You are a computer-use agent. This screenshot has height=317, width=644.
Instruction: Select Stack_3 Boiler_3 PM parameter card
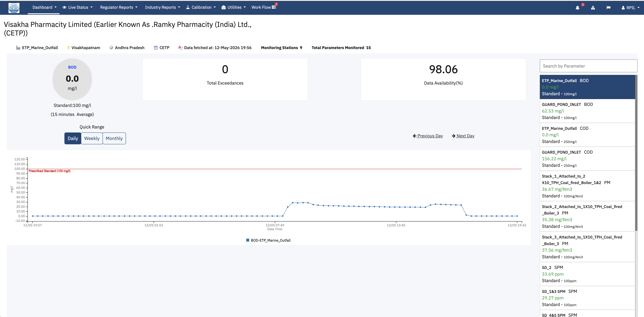point(588,247)
